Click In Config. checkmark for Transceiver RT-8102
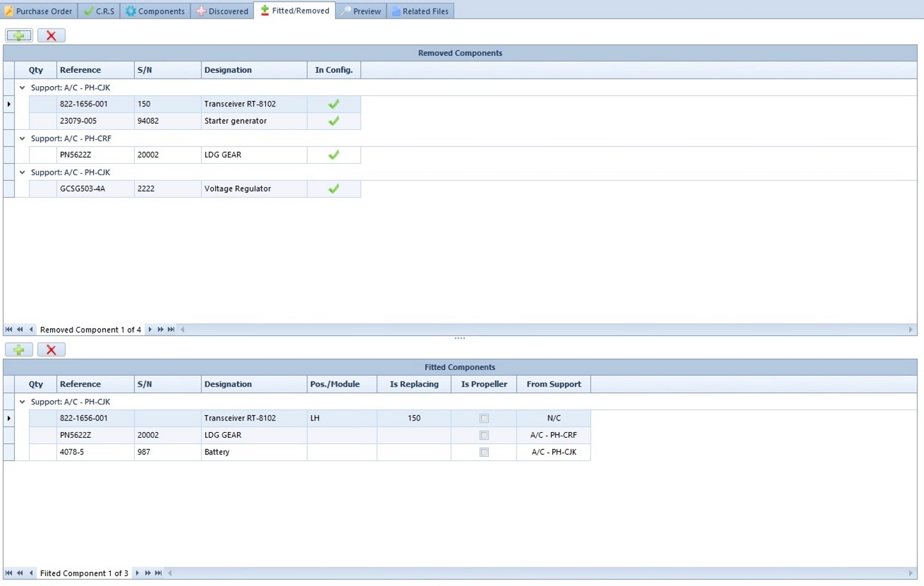 point(334,104)
